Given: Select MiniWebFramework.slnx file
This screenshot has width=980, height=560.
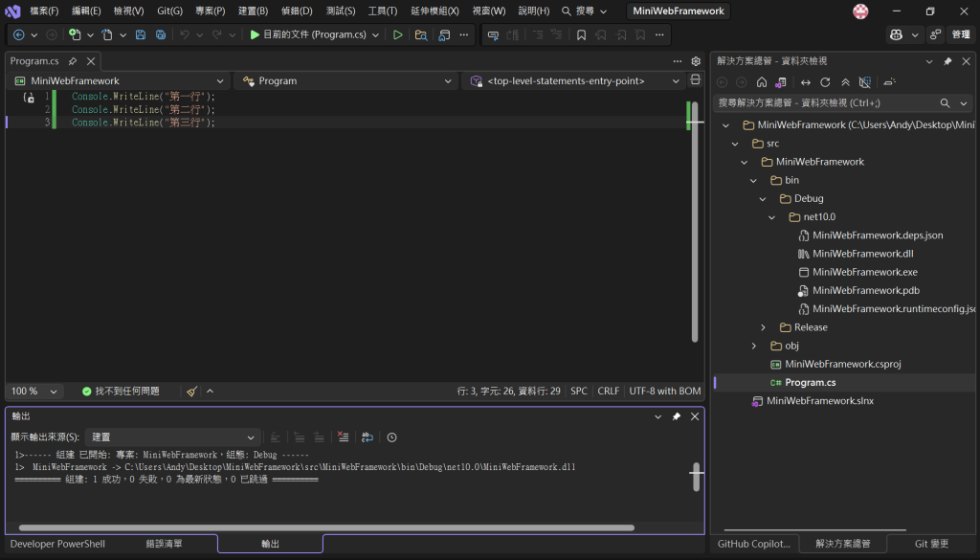Looking at the screenshot, I should [820, 401].
